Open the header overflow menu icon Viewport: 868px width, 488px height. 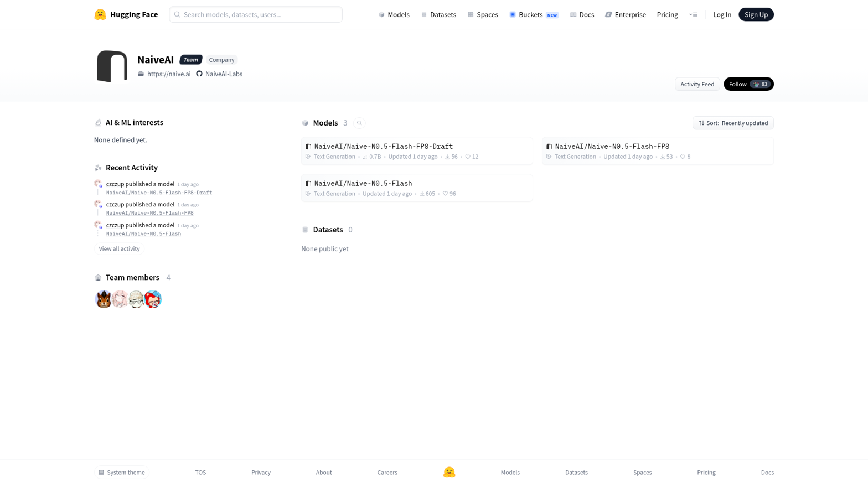coord(693,14)
